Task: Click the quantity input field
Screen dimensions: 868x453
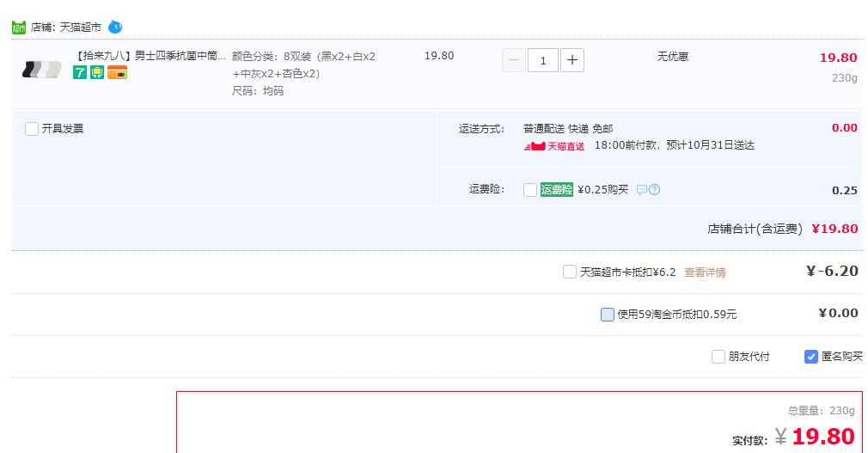Action: click(x=543, y=60)
